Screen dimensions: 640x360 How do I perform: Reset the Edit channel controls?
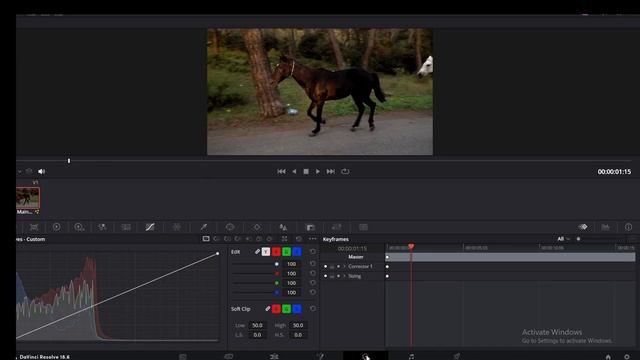click(313, 252)
